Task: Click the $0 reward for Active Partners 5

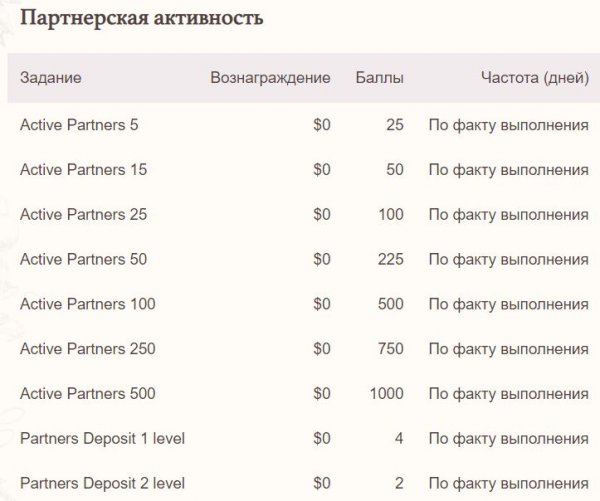Action: pyautogui.click(x=321, y=125)
